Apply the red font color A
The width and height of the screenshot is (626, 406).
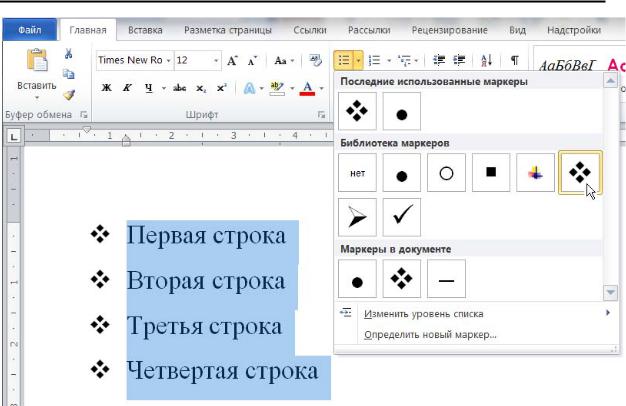(x=307, y=88)
